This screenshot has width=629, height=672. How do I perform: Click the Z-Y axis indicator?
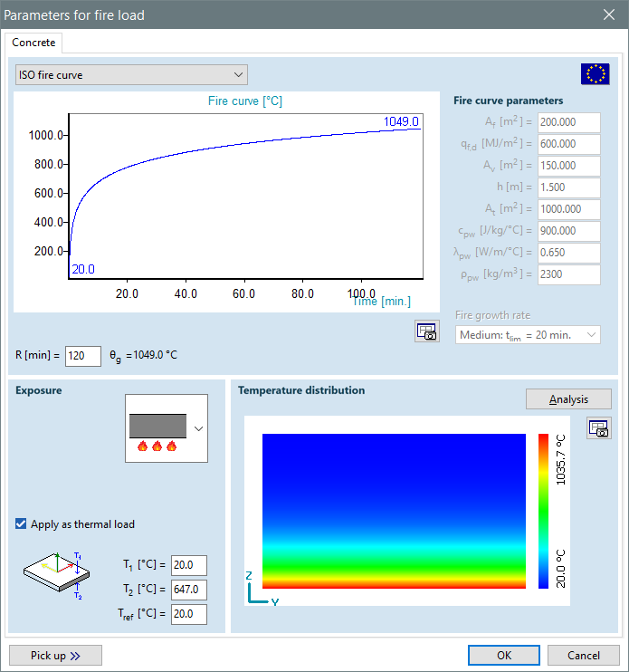coord(262,589)
